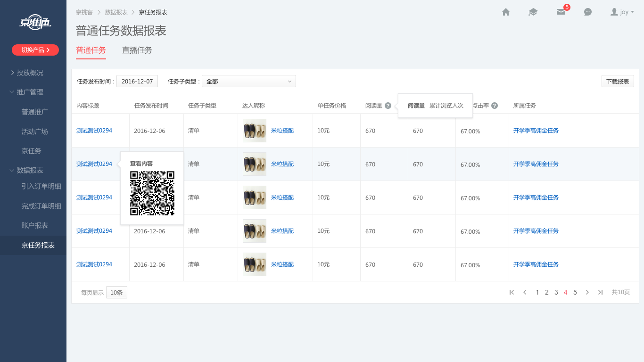The width and height of the screenshot is (644, 362).
Task: Open the graduation cap learning icon
Action: [x=533, y=12]
